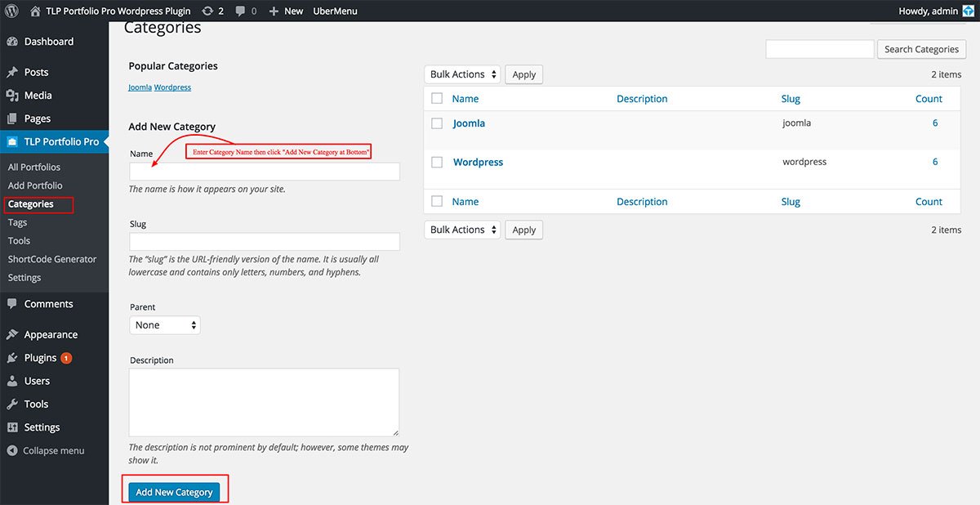980x505 pixels.
Task: Click the Collapse menu arrow icon
Action: [12, 450]
